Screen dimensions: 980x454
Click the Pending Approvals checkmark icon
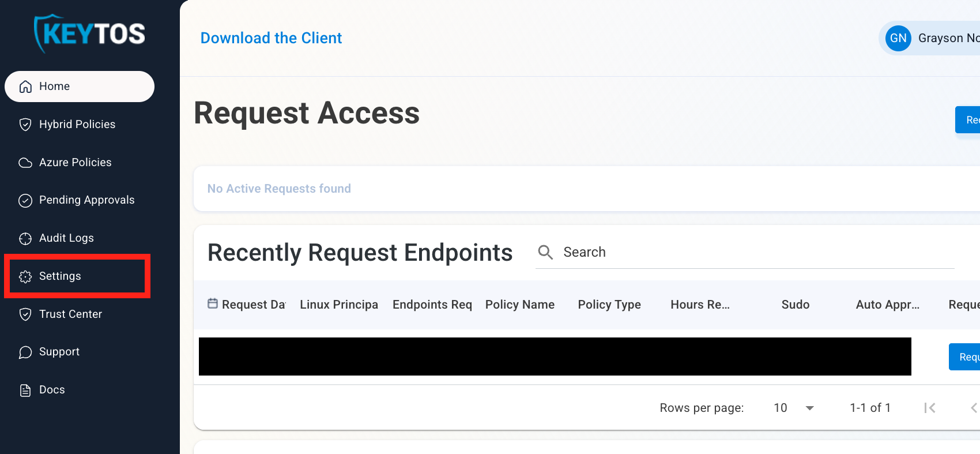(25, 200)
